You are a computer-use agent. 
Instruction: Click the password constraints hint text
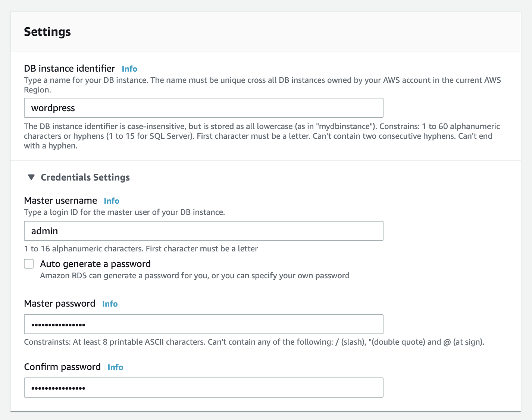(254, 342)
